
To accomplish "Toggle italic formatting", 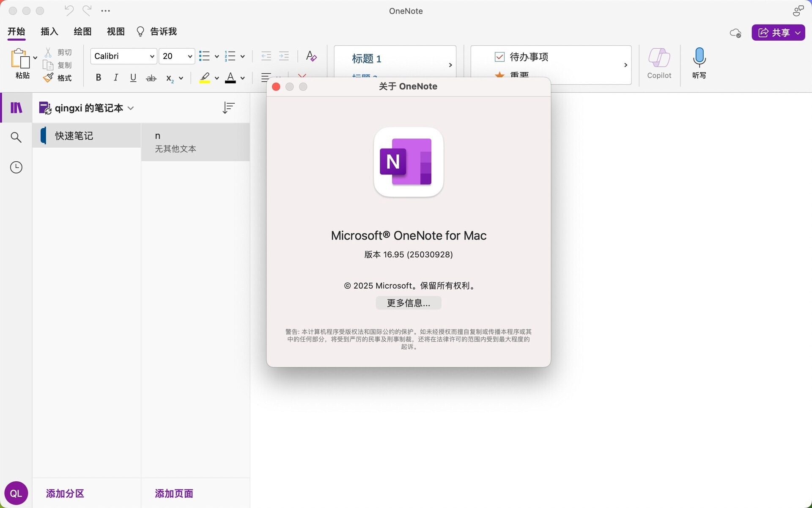I will pos(116,78).
